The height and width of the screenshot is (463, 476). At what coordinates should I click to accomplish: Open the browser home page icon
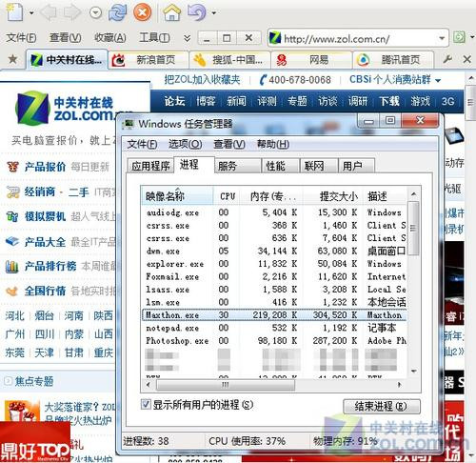(171, 12)
